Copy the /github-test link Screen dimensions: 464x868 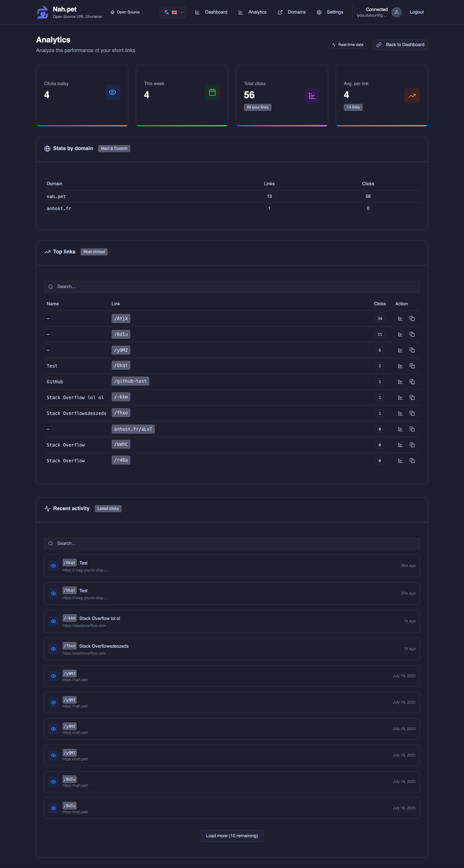coord(412,382)
